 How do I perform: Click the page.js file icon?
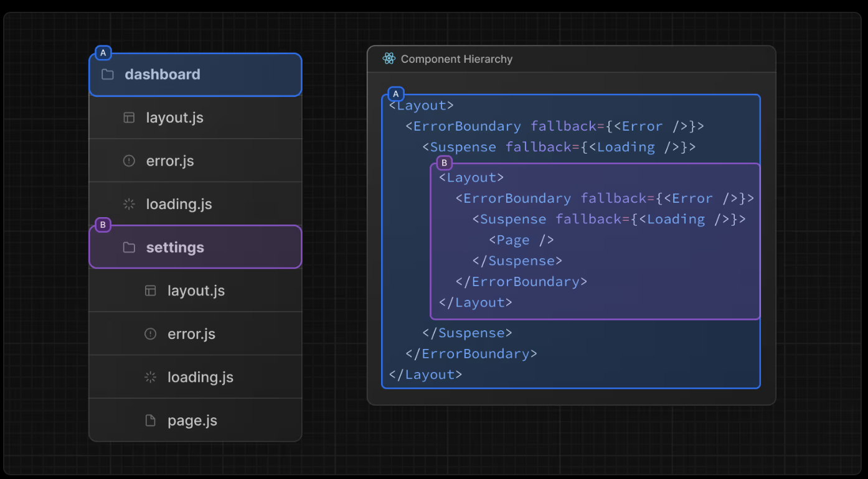click(x=150, y=421)
